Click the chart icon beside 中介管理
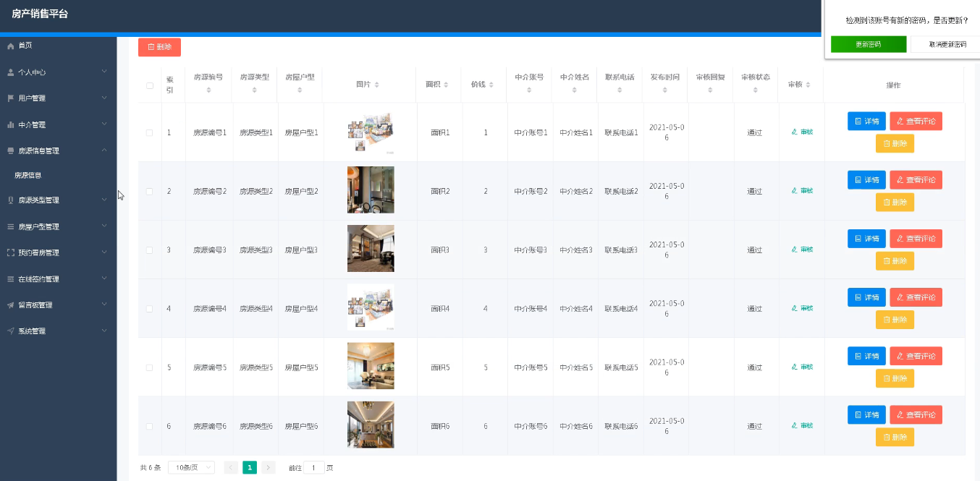Image resolution: width=980 pixels, height=481 pixels. tap(11, 124)
